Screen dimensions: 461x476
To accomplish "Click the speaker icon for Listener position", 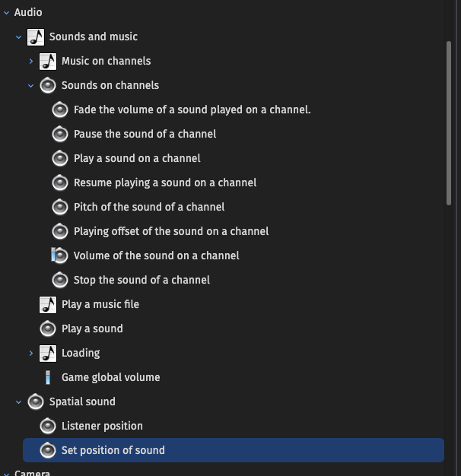I will click(x=48, y=426).
